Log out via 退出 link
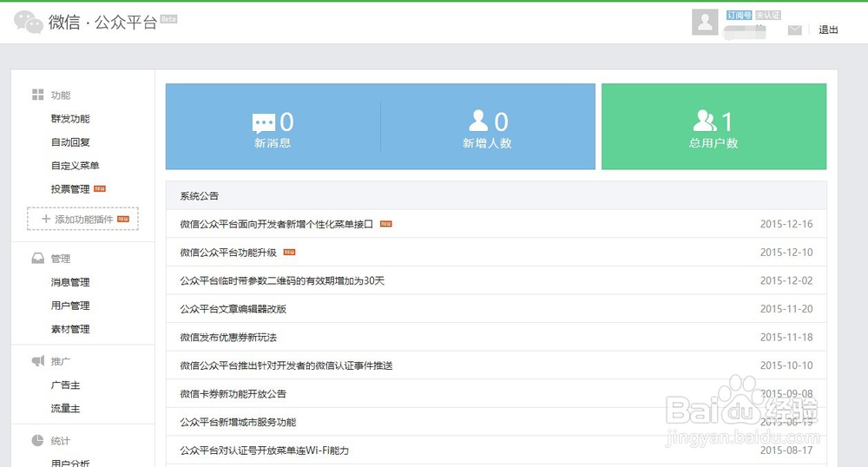868x467 pixels. pos(828,30)
